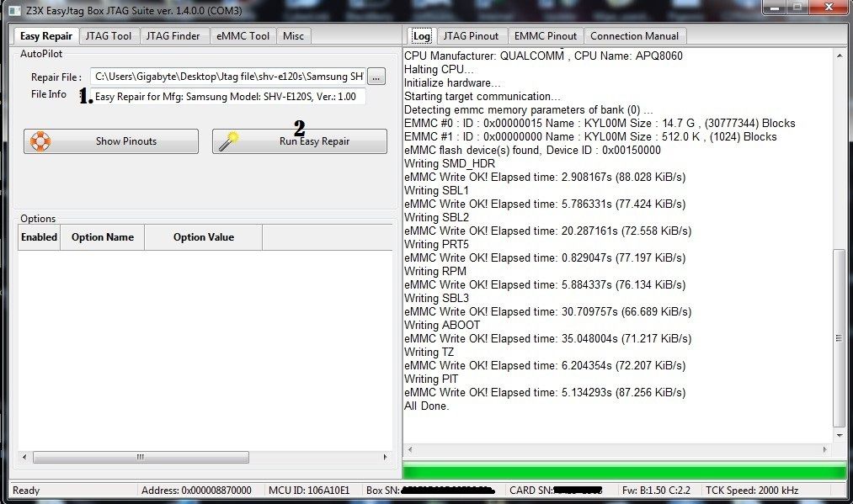Open the JTAG Finder tab

click(173, 35)
